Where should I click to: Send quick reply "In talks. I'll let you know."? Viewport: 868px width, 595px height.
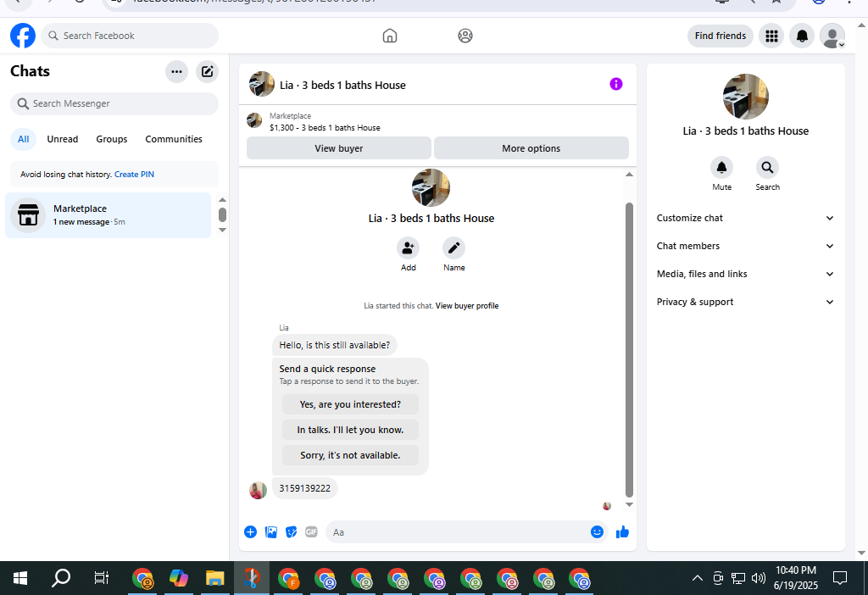coord(350,430)
